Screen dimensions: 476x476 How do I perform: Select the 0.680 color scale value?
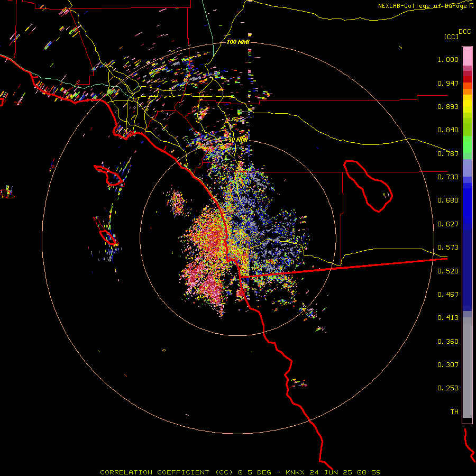(448, 200)
